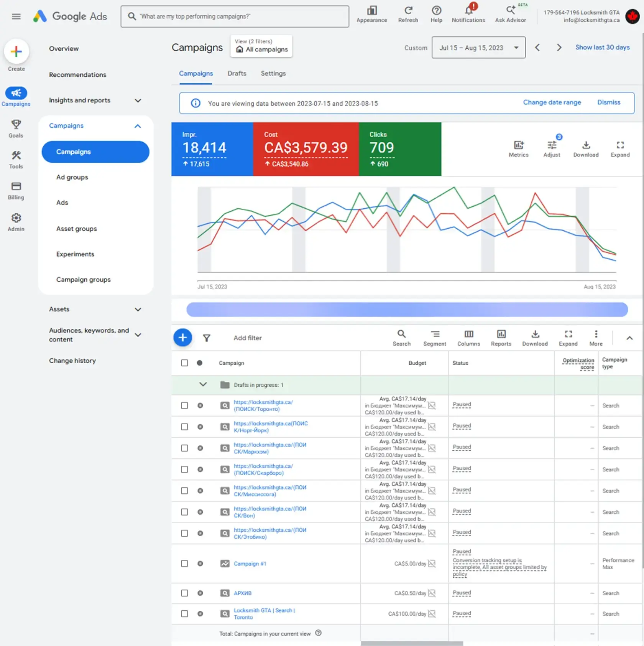Select the ПОИСК/Скарборо campaign checkbox
Viewport: 644px width, 646px height.
[x=184, y=470]
